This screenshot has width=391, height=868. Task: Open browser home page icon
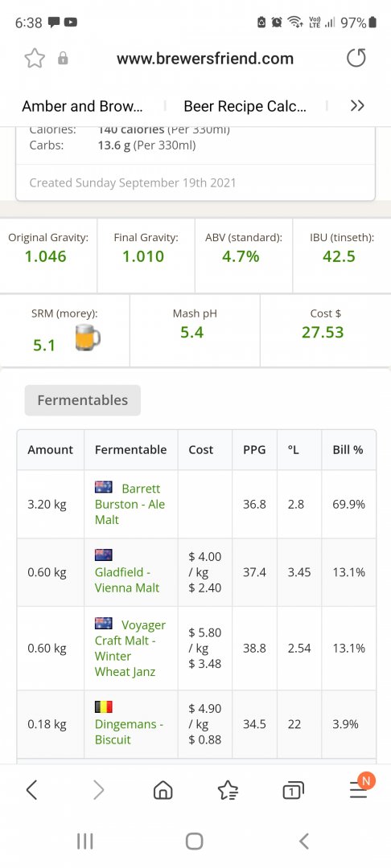point(163,790)
